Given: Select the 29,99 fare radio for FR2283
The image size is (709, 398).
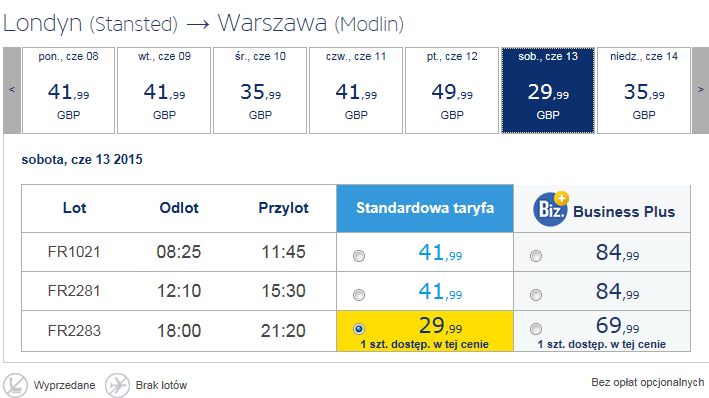Looking at the screenshot, I should 359,329.
